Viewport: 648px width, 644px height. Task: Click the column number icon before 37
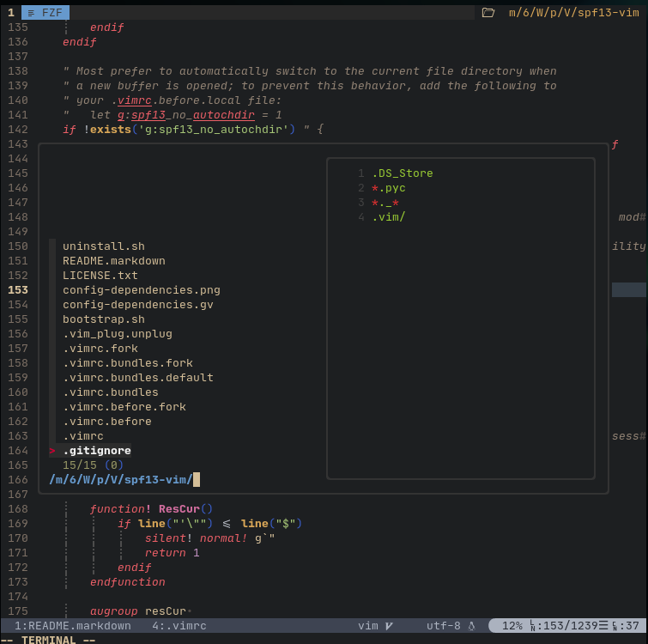615,626
